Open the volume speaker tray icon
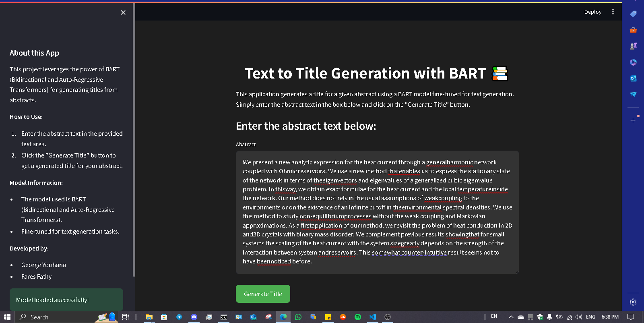Screen dimensions: 644x323 [x=579, y=317]
